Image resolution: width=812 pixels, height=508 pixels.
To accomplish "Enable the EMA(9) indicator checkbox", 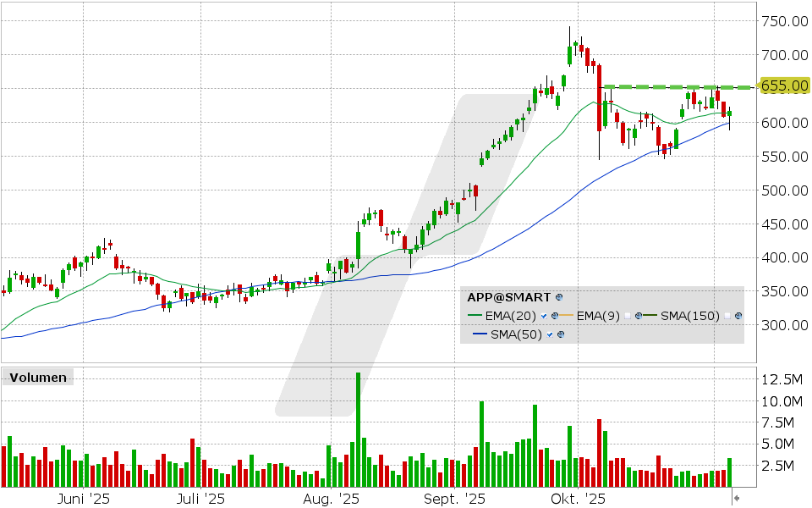I will coord(626,316).
